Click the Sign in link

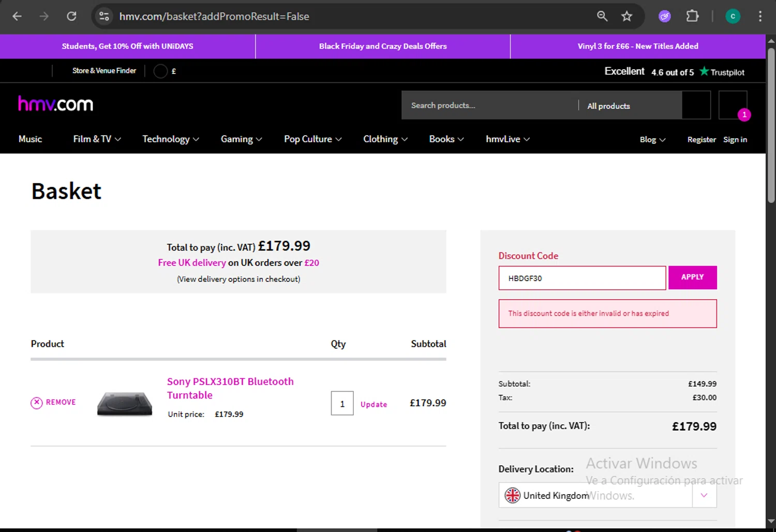point(735,140)
